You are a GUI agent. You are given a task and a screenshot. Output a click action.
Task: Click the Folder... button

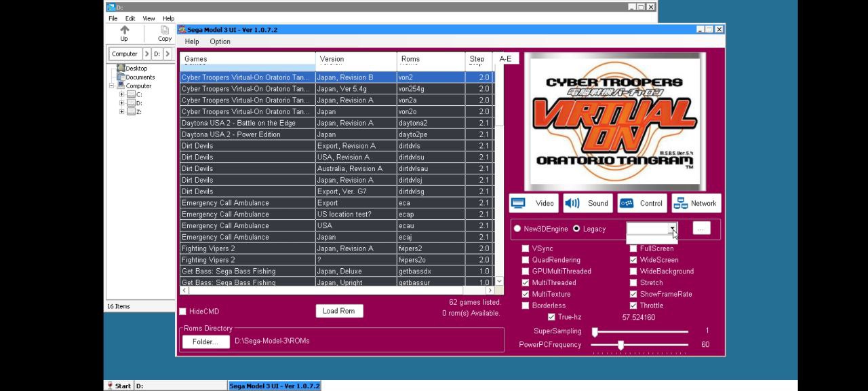205,341
